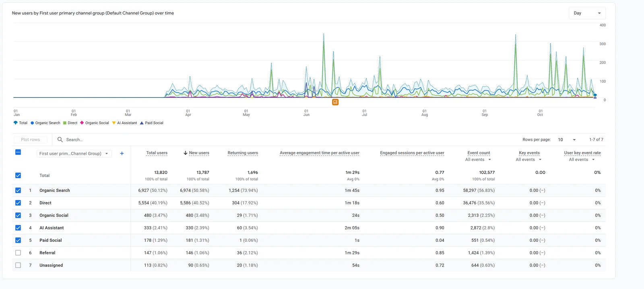Toggle the Direct legend marker
644x289 pixels.
[65, 123]
